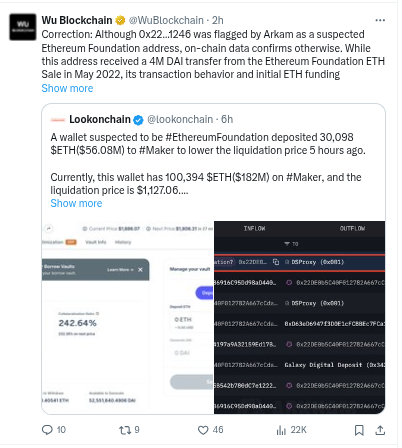The image size is (402, 448).
Task: Click Lookonchain blue verified badge
Action: tap(138, 120)
